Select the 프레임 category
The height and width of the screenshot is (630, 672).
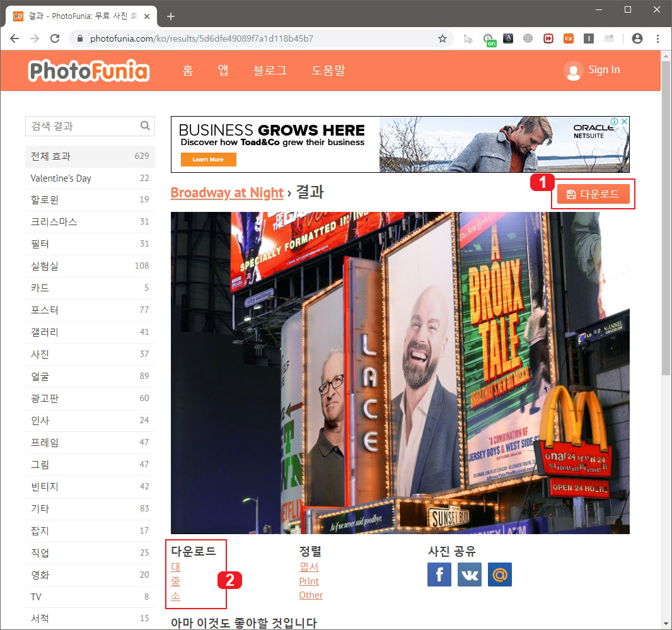tap(90, 443)
